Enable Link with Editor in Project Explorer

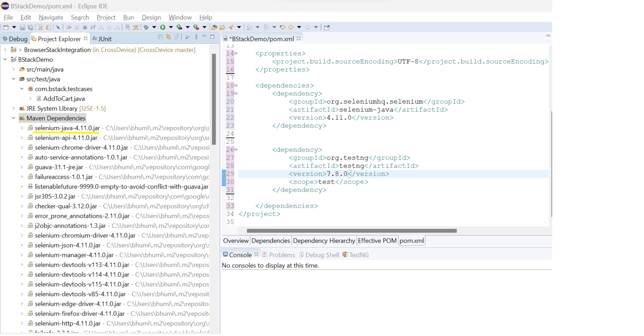[x=168, y=37]
